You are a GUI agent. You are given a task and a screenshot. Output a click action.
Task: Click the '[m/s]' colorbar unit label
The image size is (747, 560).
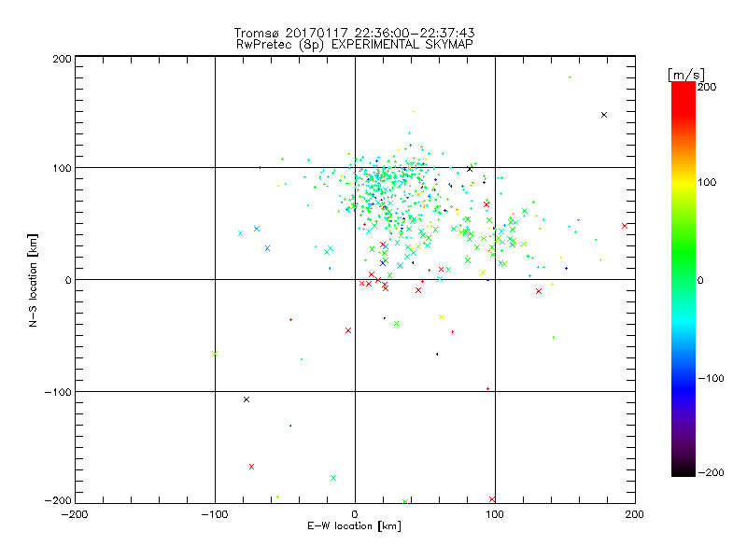point(686,75)
